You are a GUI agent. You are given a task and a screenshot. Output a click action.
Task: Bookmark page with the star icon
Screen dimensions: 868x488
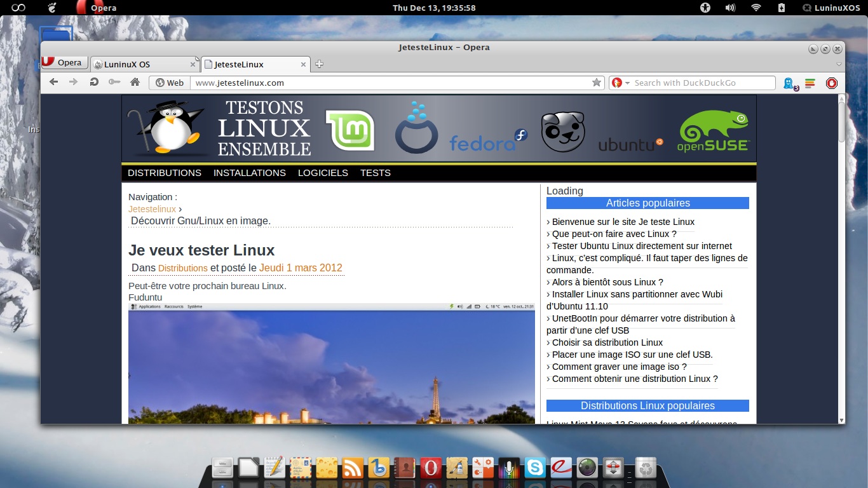point(597,83)
